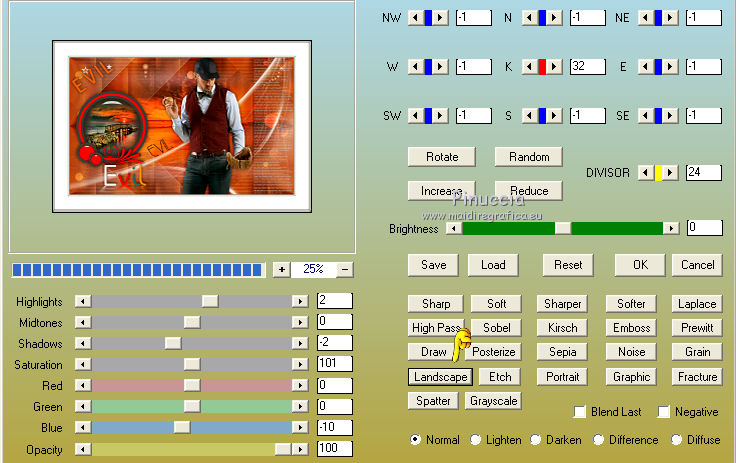Image resolution: width=736 pixels, height=463 pixels.
Task: Increase NW value with right arrow
Action: pyautogui.click(x=440, y=18)
